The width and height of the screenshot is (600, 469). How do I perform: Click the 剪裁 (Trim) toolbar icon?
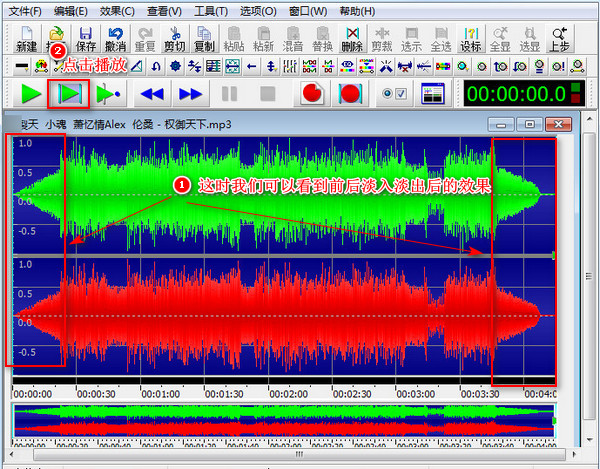click(x=382, y=39)
